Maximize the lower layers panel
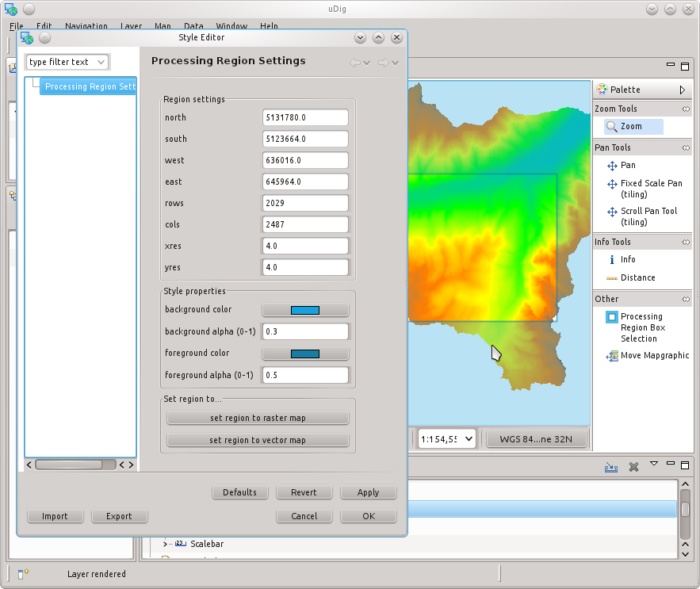This screenshot has height=589, width=700. tap(685, 465)
